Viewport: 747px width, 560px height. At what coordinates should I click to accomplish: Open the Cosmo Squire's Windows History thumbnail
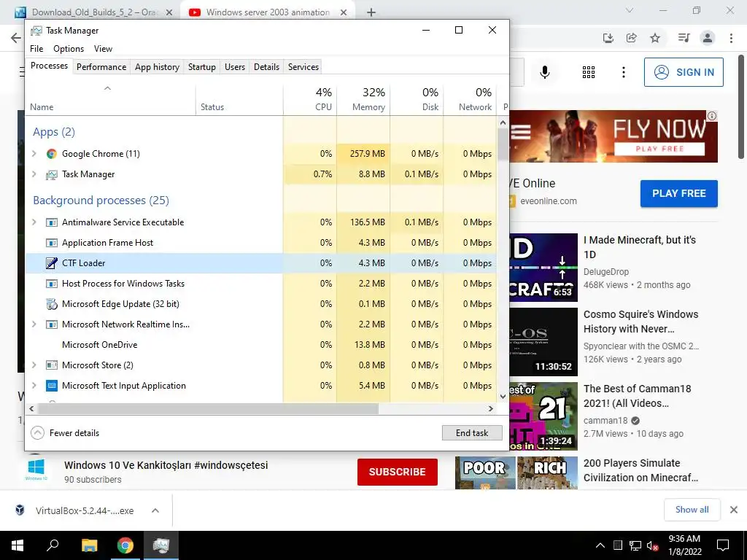tap(543, 342)
